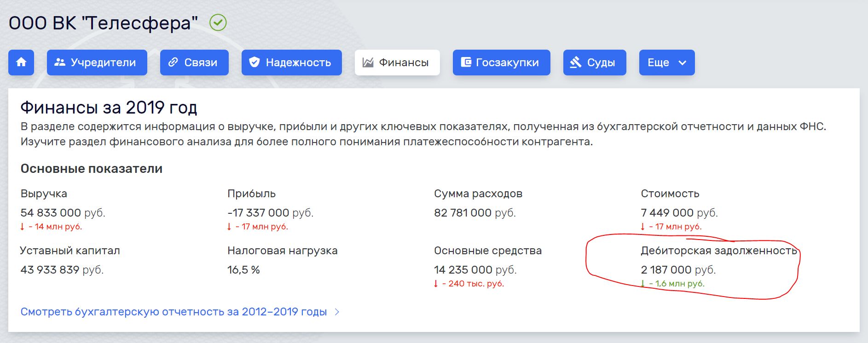
Task: Go to the Связи section
Action: pyautogui.click(x=194, y=63)
